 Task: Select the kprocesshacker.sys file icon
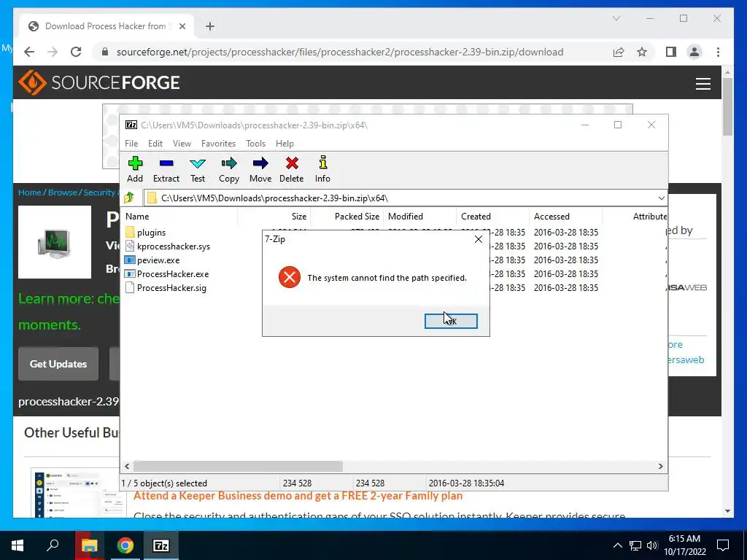[130, 246]
